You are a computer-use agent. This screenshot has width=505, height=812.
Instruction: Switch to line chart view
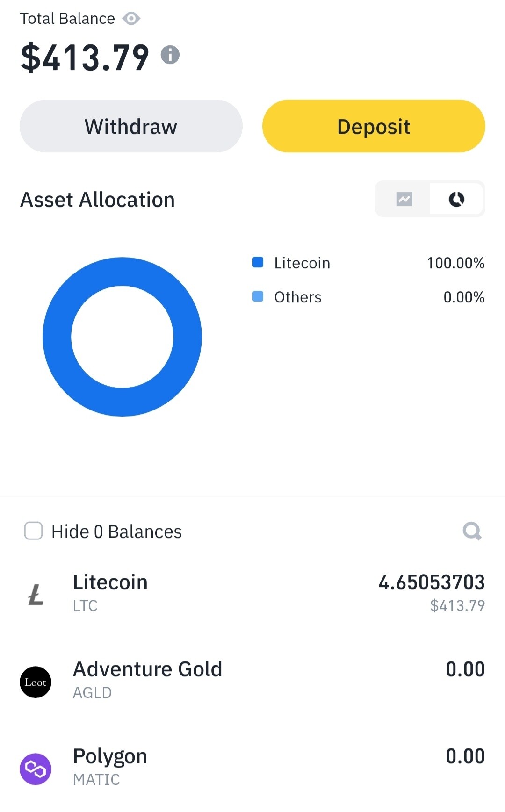click(404, 199)
